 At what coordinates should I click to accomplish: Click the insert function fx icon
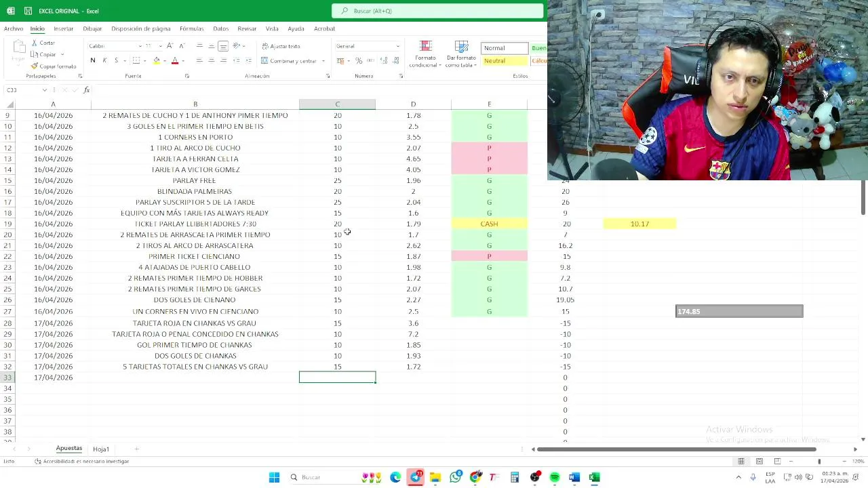coord(87,90)
